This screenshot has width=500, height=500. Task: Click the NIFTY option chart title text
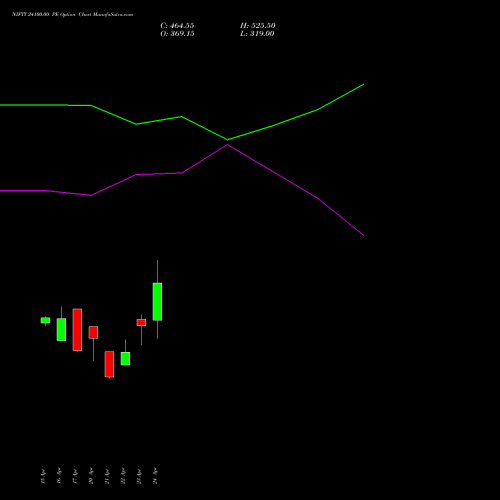tap(72, 15)
